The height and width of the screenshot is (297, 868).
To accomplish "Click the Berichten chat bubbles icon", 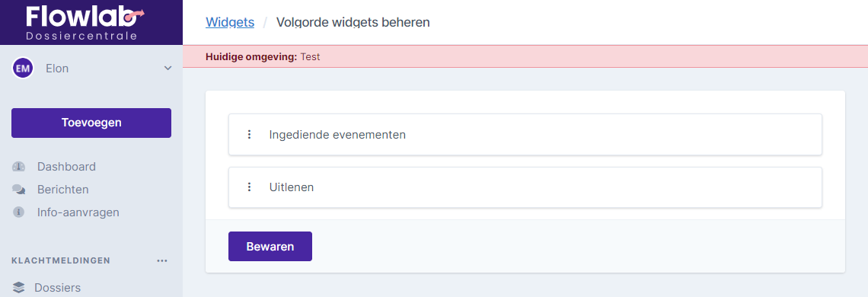I will click(x=19, y=190).
